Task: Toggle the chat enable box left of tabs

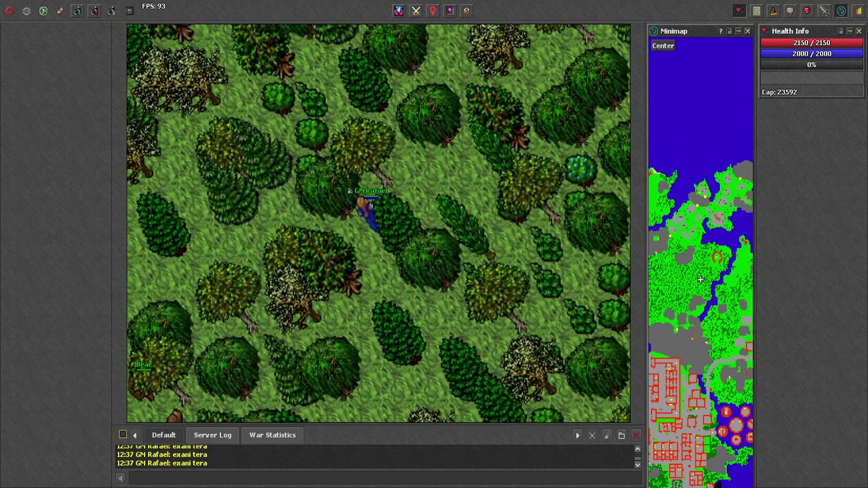Action: tap(123, 435)
